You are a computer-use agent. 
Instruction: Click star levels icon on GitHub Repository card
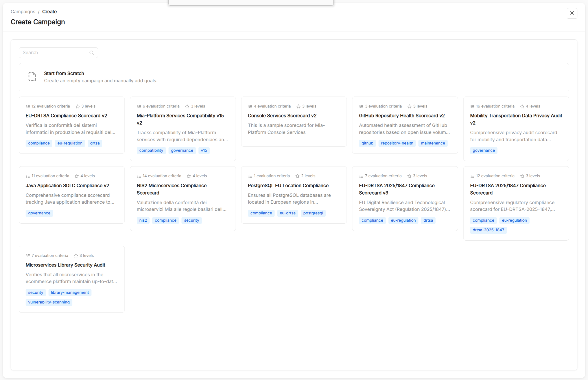pos(409,106)
